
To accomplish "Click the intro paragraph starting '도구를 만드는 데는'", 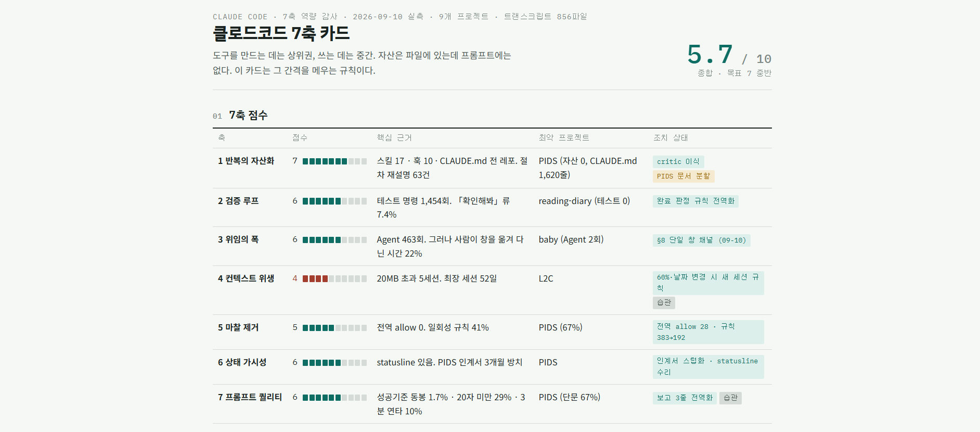I will click(362, 63).
